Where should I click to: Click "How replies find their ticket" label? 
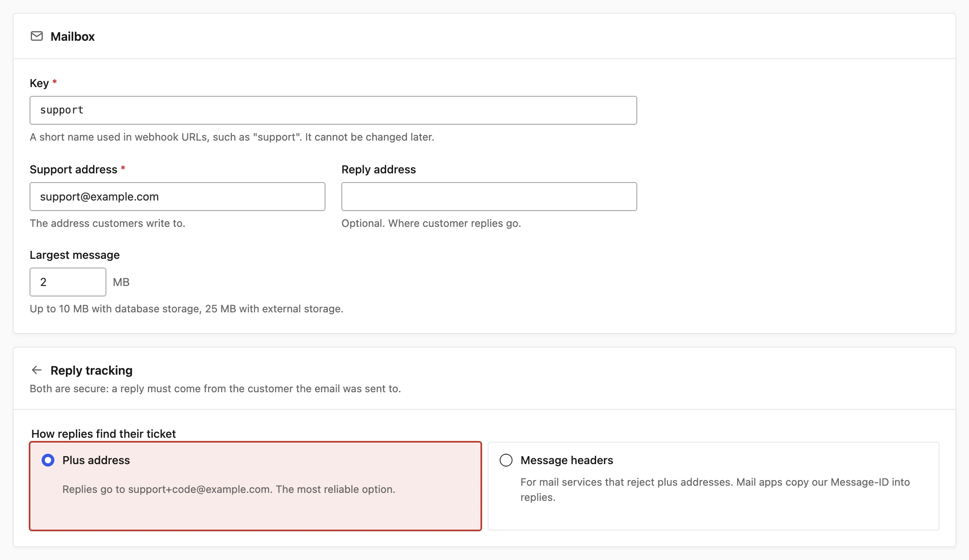pos(104,434)
